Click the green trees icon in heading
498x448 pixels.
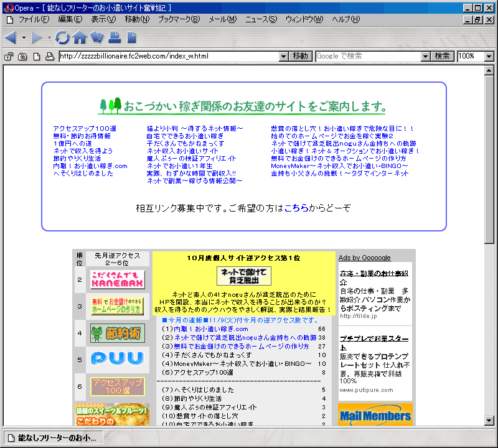[110, 105]
